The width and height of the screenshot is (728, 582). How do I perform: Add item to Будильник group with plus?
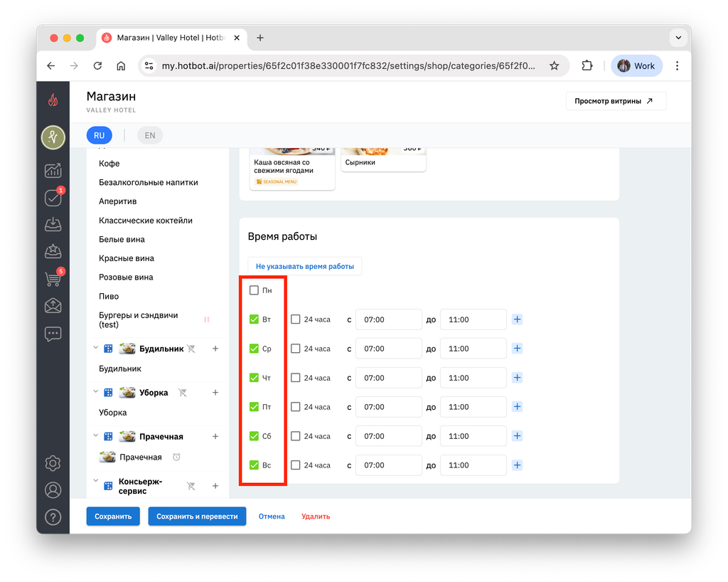tap(215, 349)
